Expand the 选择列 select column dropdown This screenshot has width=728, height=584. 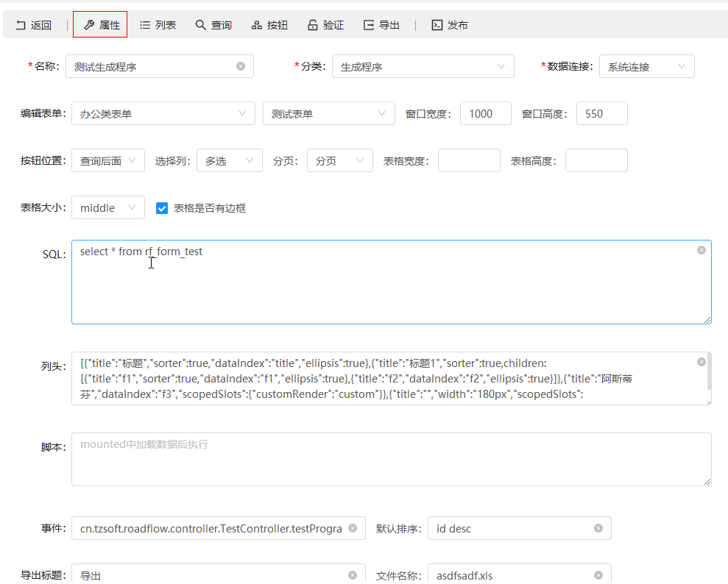click(230, 160)
